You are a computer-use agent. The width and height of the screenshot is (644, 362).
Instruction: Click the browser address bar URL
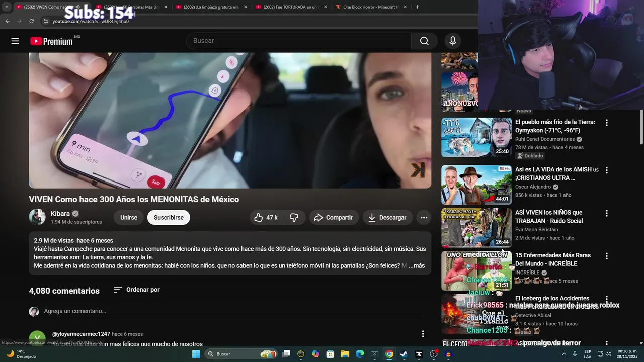tap(91, 21)
